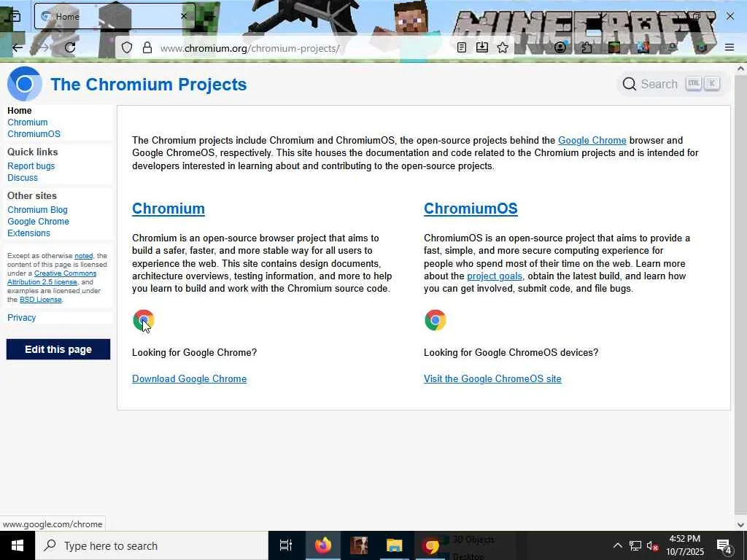The height and width of the screenshot is (560, 747).
Task: Click the magnifier icon in Search
Action: click(x=630, y=84)
